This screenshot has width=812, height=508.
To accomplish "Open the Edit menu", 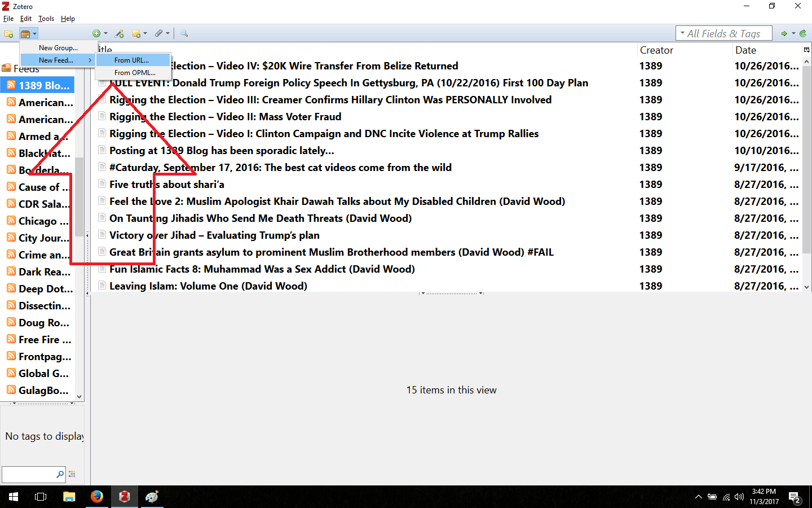I will (x=26, y=19).
